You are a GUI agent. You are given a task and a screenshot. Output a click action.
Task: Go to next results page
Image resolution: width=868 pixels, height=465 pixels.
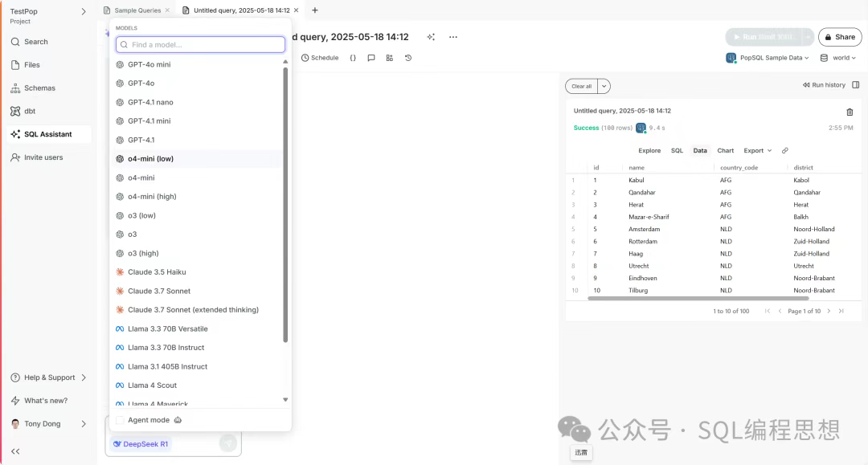point(829,312)
